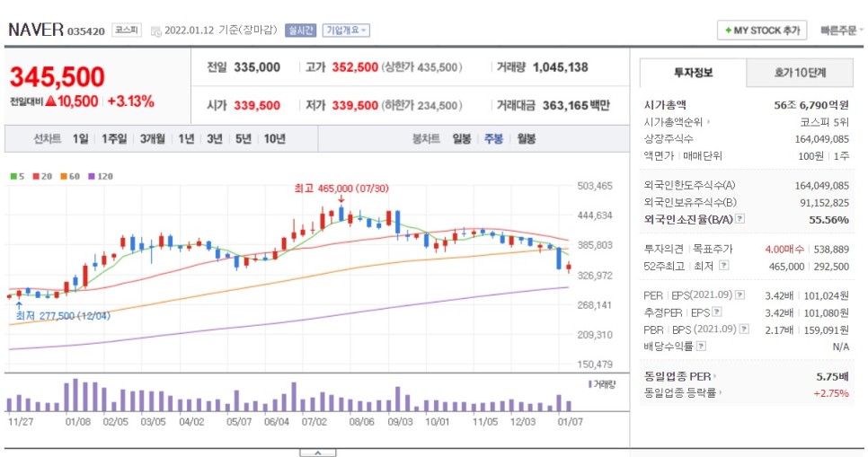This screenshot has height=457, width=868.
Task: Click the 4.00매수 investment opinion value
Action: point(784,250)
